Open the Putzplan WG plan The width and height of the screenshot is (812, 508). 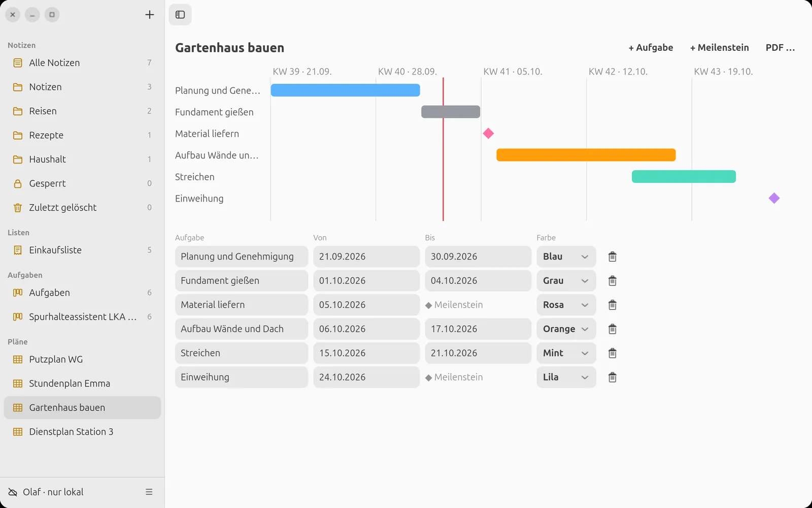click(x=82, y=359)
